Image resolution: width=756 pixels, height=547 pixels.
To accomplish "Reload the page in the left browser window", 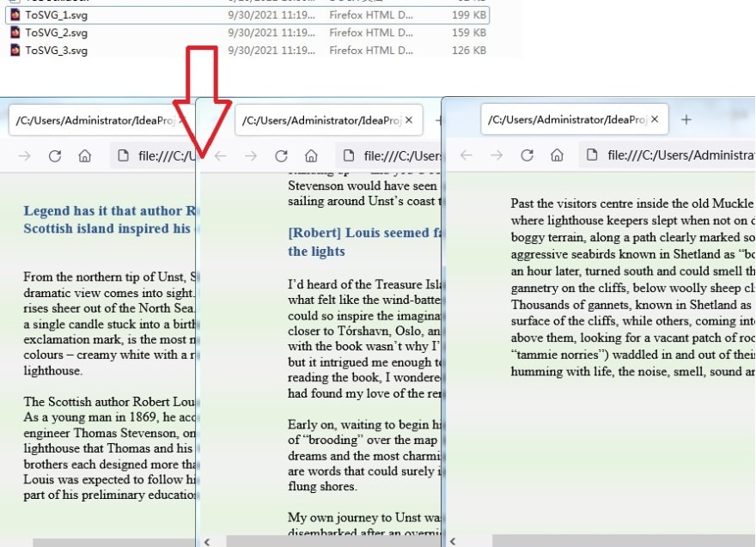I will click(55, 155).
